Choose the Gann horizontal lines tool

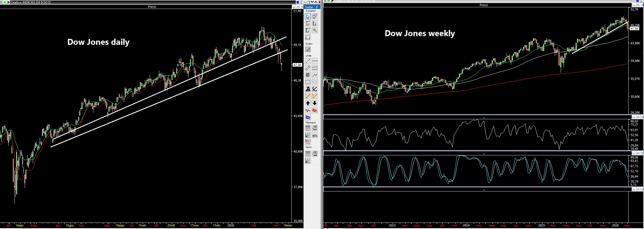pos(308,153)
